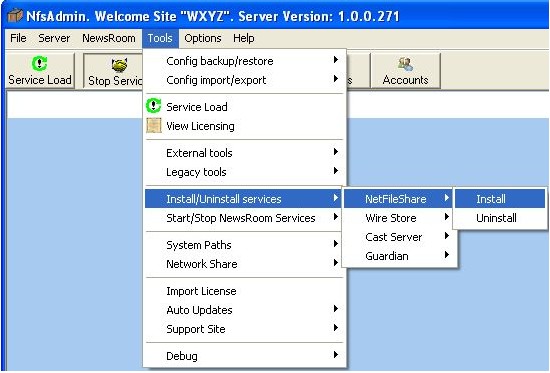Expand the Config import/export submenu
This screenshot has width=550, height=373.
pos(243,80)
